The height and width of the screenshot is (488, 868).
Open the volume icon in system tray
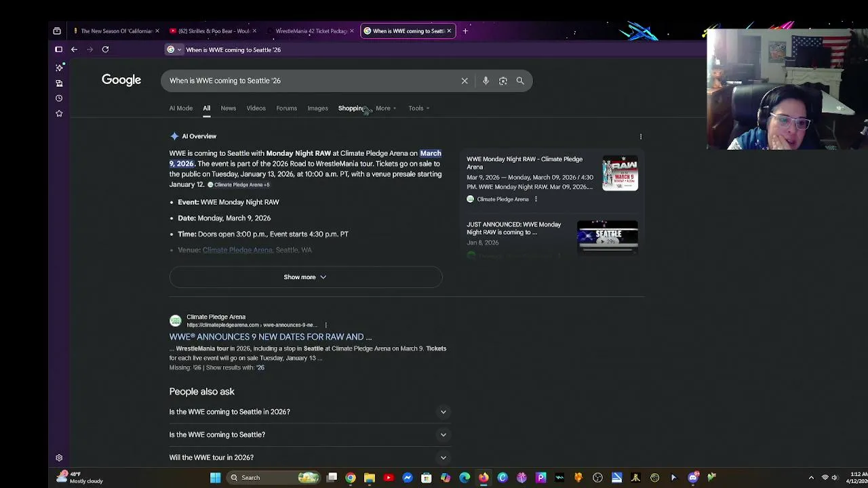pyautogui.click(x=835, y=478)
